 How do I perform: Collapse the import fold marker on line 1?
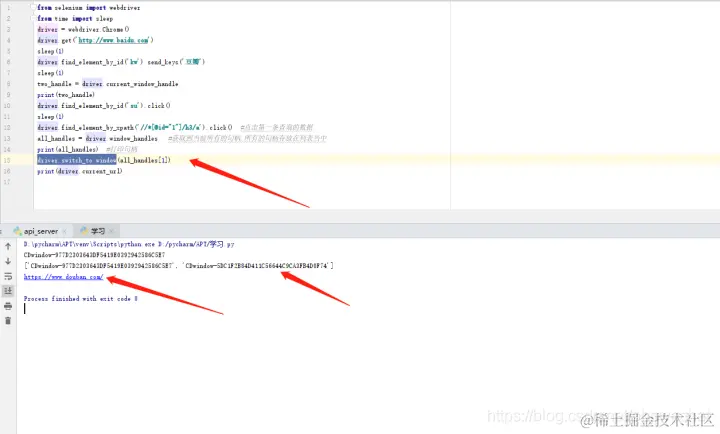coord(33,7)
